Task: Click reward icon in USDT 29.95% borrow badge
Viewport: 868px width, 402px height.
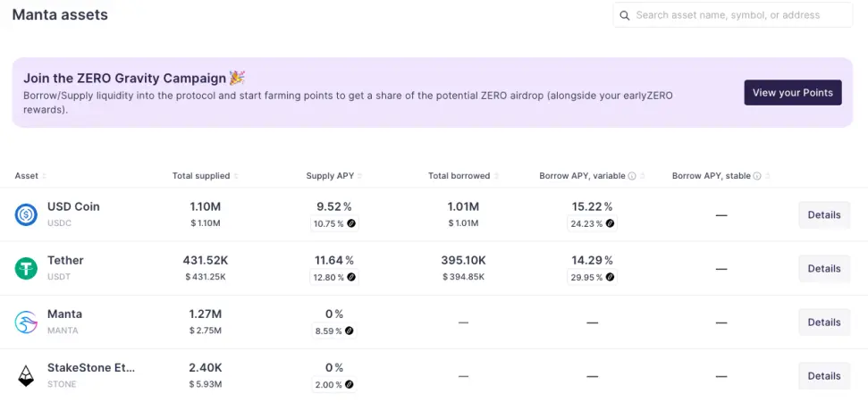Action: (x=610, y=277)
